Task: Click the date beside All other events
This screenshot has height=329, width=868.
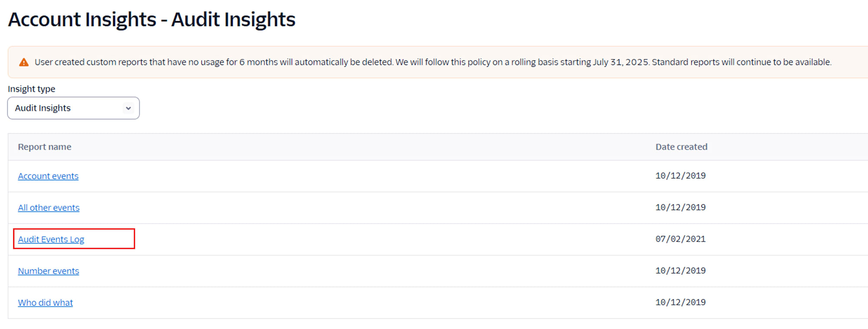Action: pos(681,207)
